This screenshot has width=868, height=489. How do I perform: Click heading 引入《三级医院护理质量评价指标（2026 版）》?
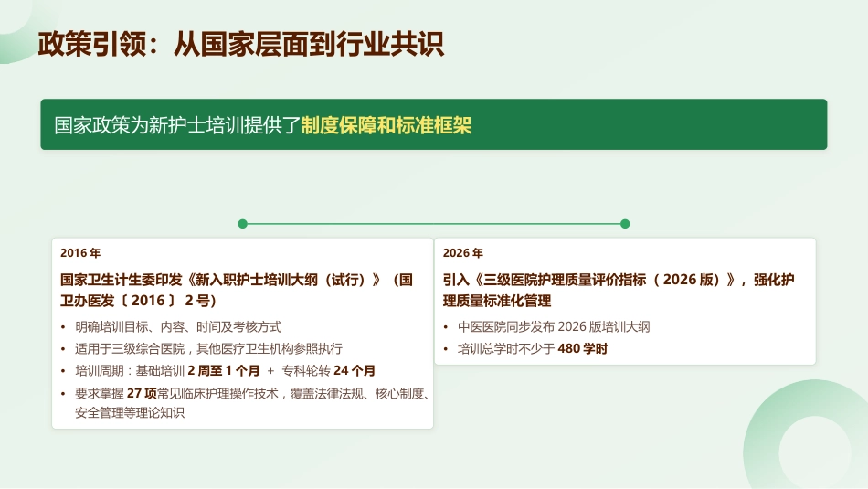tap(589, 280)
